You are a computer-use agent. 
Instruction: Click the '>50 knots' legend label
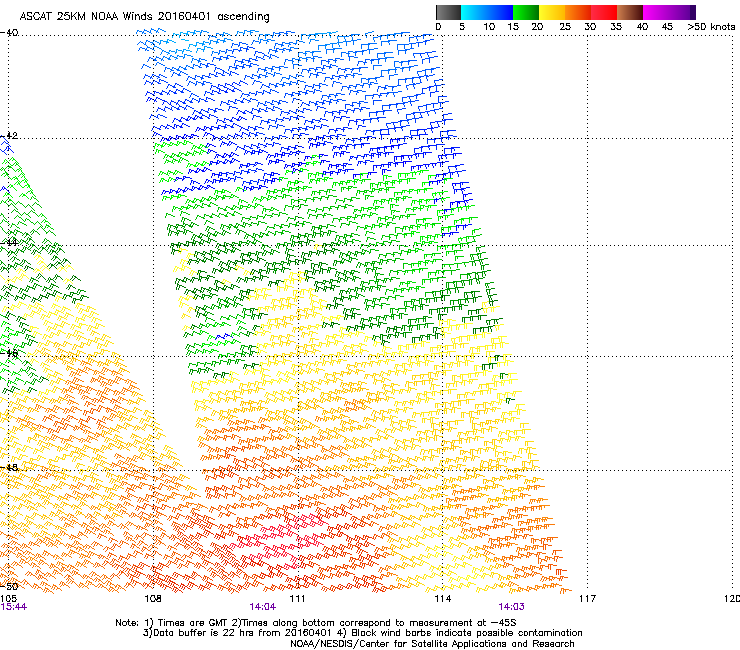pos(711,27)
